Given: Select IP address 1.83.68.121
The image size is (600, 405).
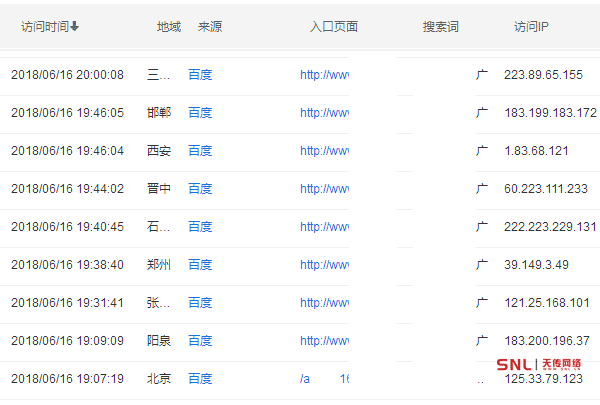Looking at the screenshot, I should coord(536,151).
